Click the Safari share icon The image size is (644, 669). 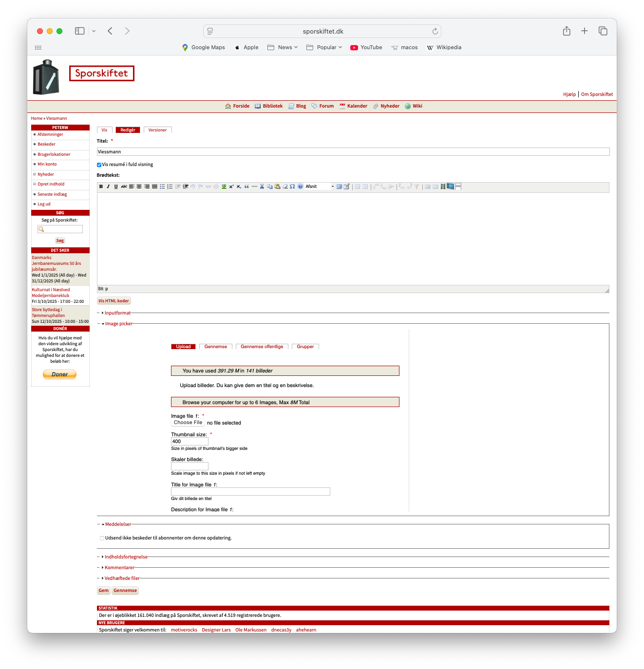point(567,31)
